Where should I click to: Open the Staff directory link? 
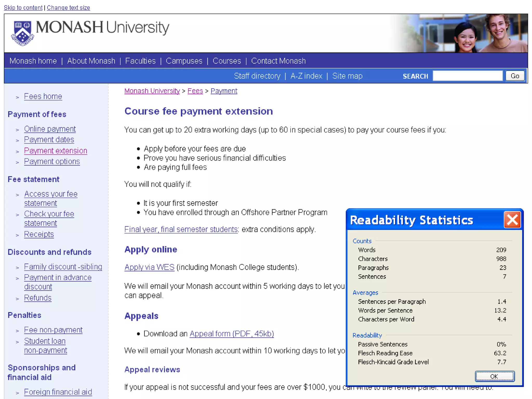click(x=257, y=76)
